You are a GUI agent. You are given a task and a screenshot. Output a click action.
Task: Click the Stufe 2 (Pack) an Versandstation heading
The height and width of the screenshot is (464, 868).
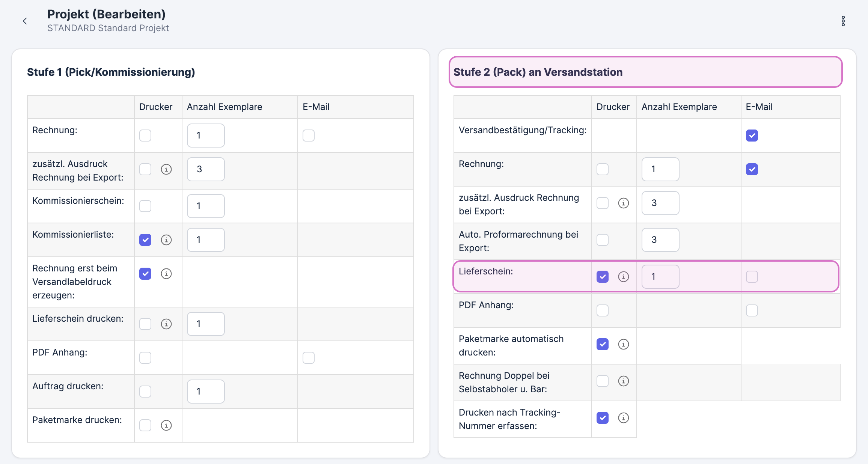(538, 72)
